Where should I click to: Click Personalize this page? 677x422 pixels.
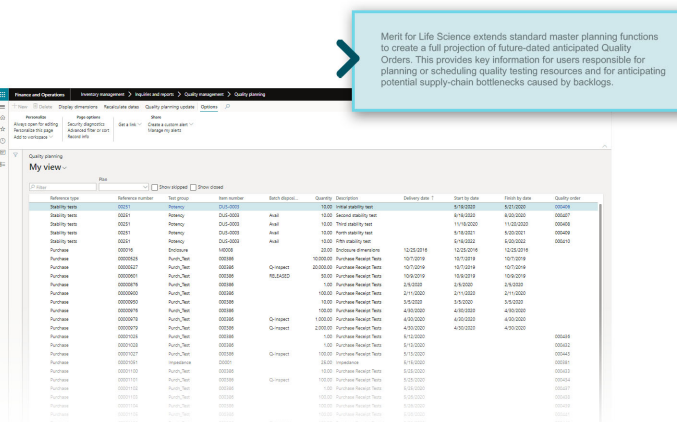point(33,130)
